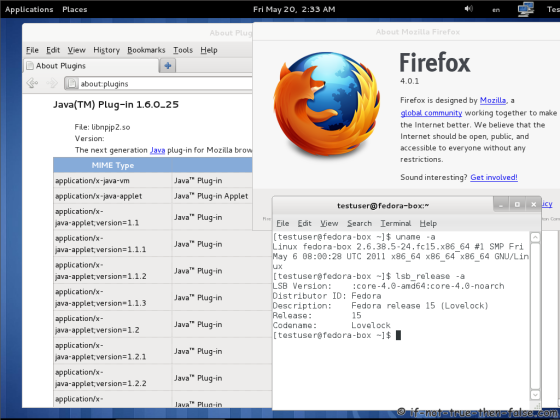Click the java-applet;version=1.2 cell
Viewport: 560px width, 420px height.
(x=113, y=324)
